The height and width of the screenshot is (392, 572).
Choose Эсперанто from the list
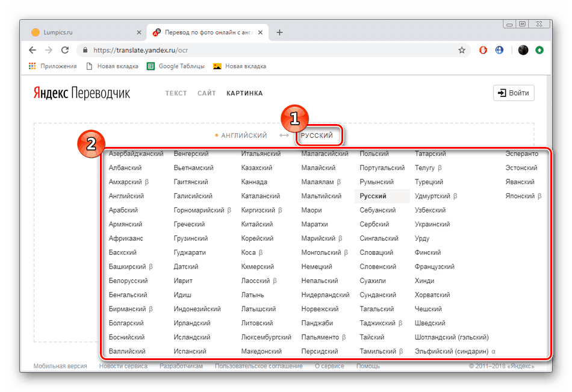(521, 154)
